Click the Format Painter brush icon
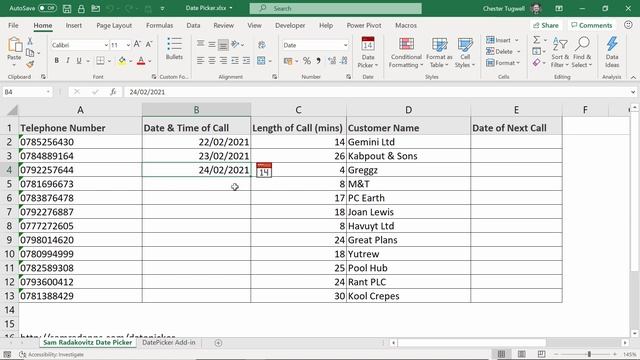The width and height of the screenshot is (640, 360). click(30, 64)
